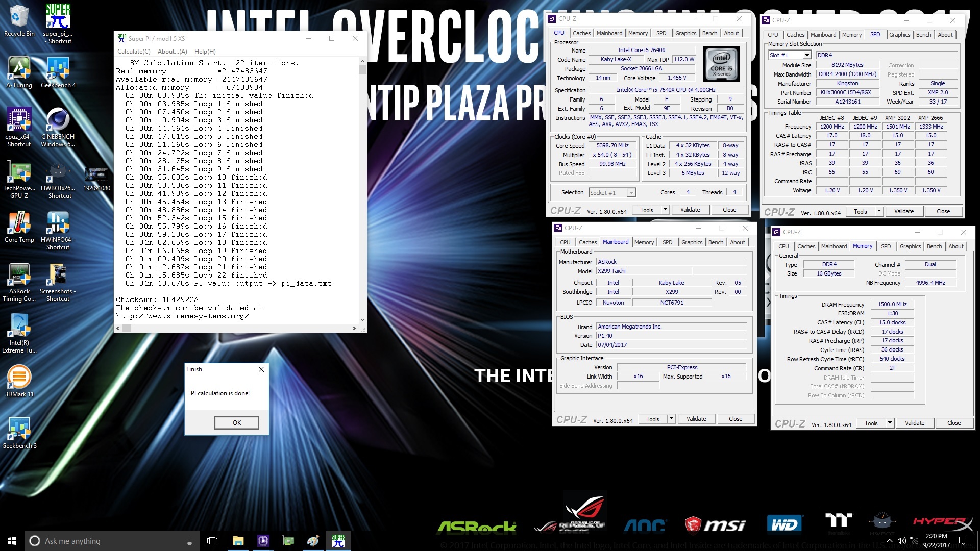Click the Super PI horizontal scrollbar right arrow
This screenshot has height=551, width=980.
pos(354,328)
